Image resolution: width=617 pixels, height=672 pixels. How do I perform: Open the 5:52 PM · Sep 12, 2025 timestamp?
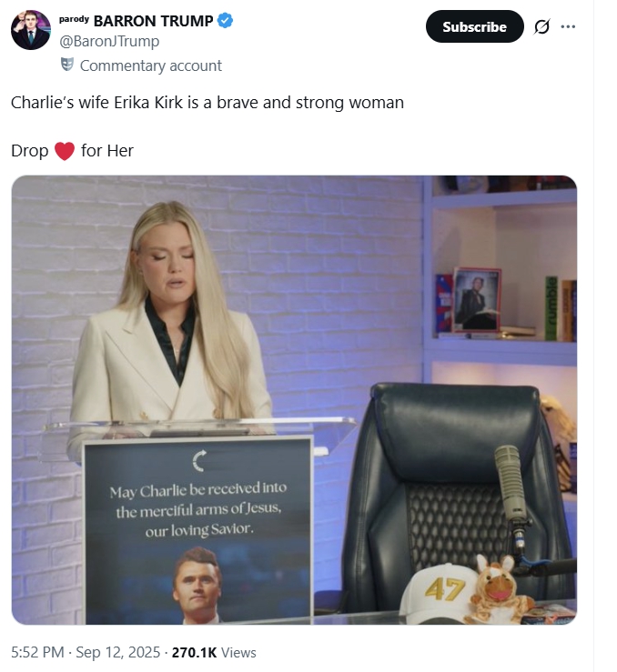[86, 652]
